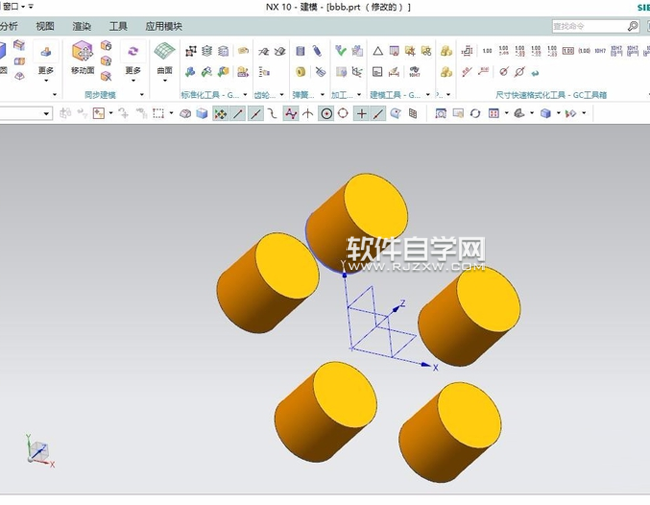Viewport: 650px width, 505px height.
Task: Click the rectangle selection dashed box icon
Action: click(x=158, y=113)
